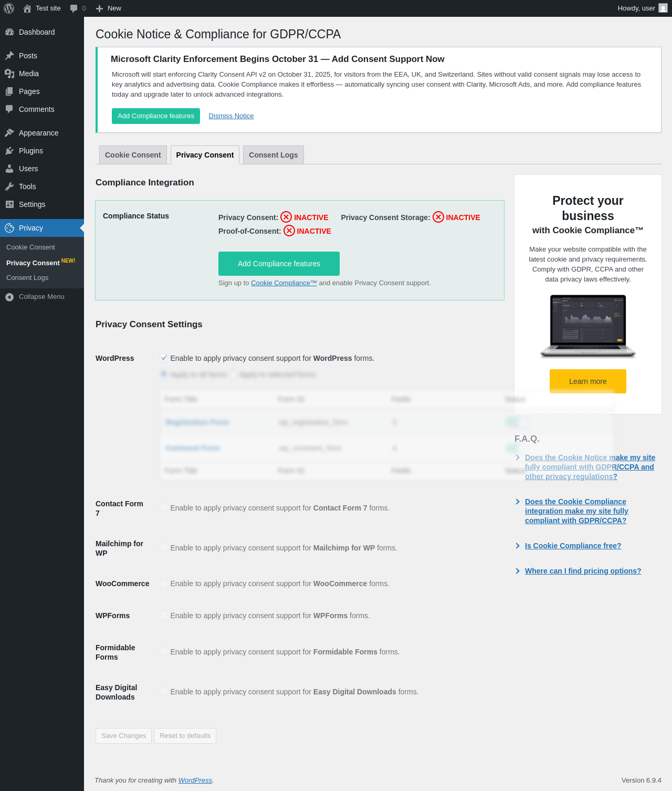Click the Privacy Consent Storage inactive X icon
This screenshot has width=672, height=791.
click(x=438, y=217)
